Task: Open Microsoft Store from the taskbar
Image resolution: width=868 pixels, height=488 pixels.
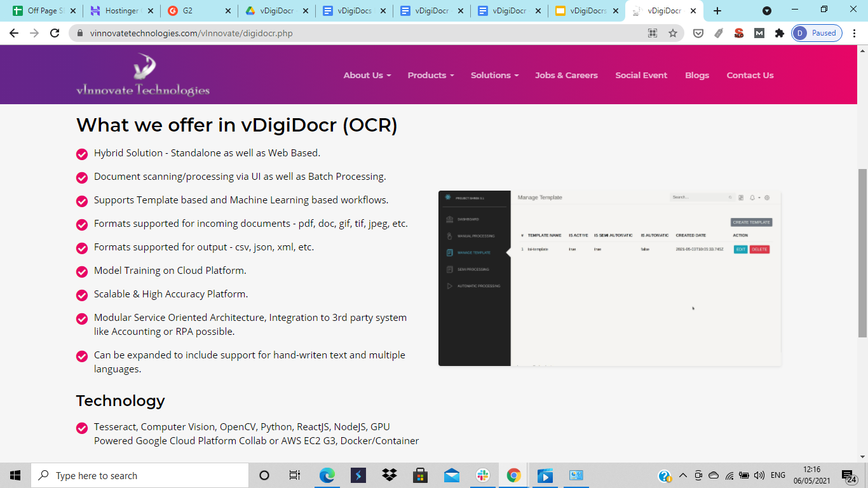Action: (421, 475)
